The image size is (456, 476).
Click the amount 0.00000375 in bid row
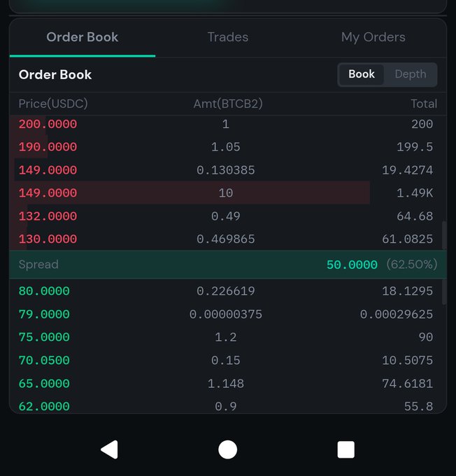coord(226,314)
